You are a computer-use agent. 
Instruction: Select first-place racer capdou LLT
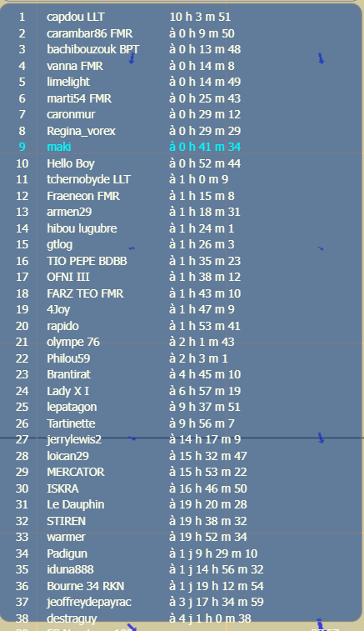click(76, 17)
